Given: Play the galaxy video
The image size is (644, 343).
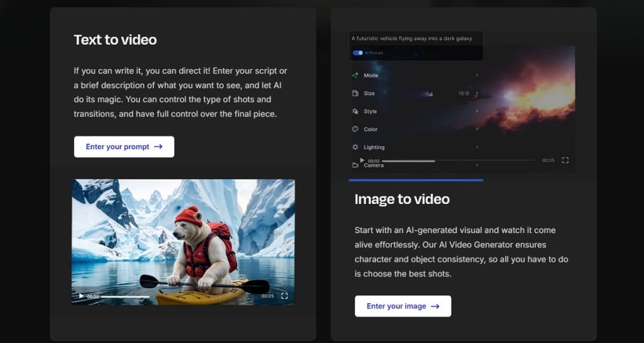Looking at the screenshot, I should point(362,160).
